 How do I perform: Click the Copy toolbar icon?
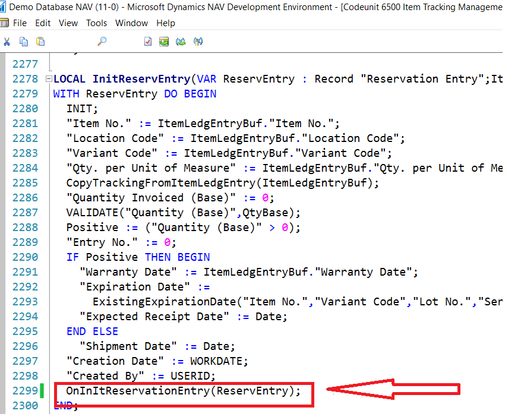pyautogui.click(x=24, y=42)
